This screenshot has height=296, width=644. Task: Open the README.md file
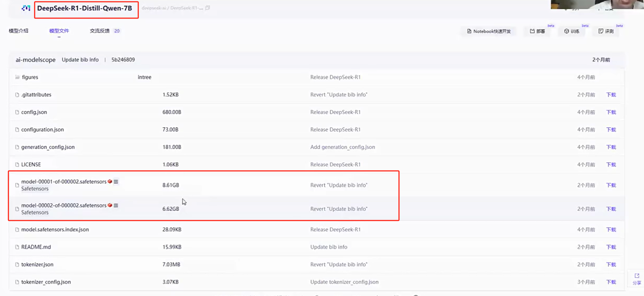coord(36,247)
